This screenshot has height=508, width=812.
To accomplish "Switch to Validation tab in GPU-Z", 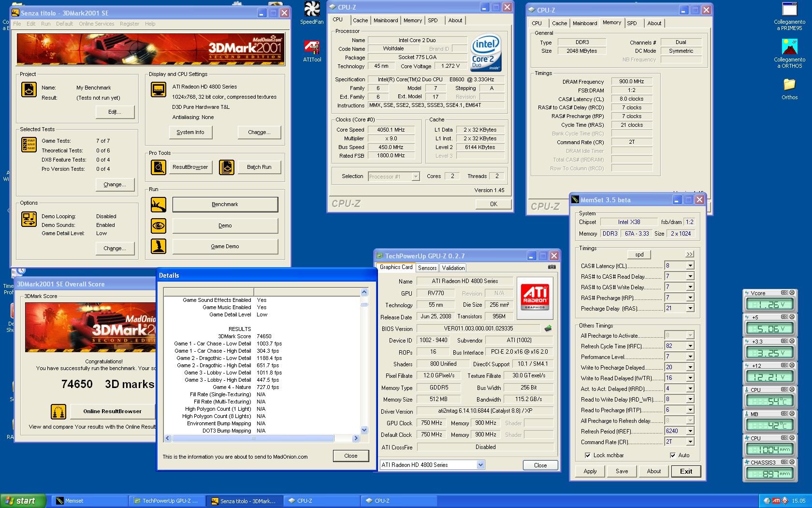I will (x=453, y=268).
